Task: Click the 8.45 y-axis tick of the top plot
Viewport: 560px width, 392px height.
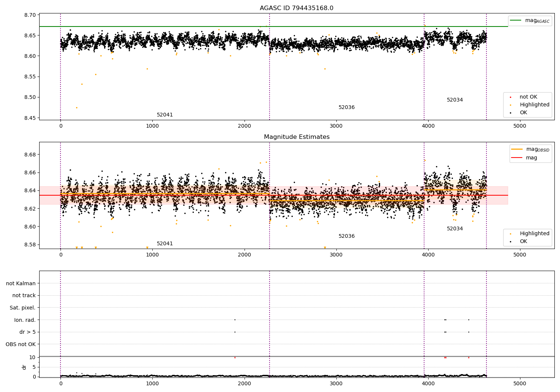Action: pyautogui.click(x=30, y=118)
